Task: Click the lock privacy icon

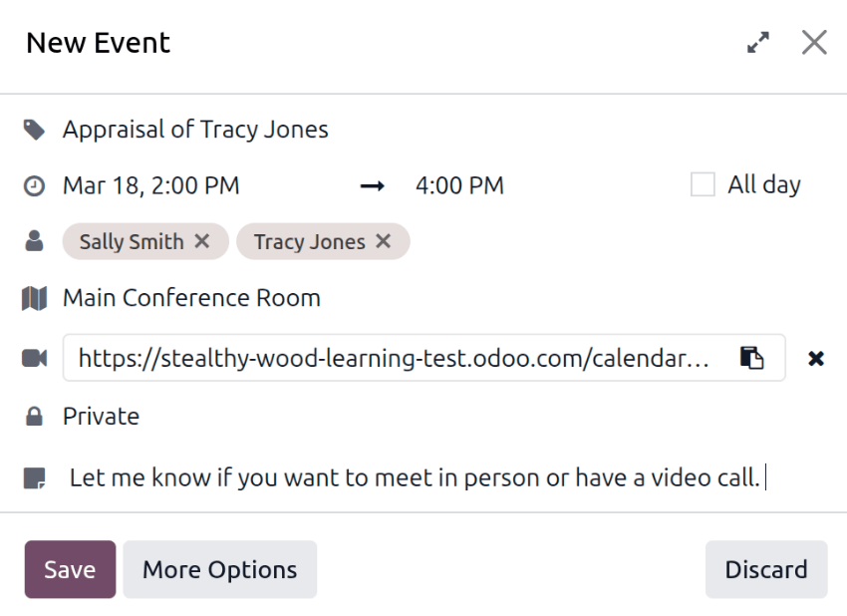Action: (x=35, y=417)
